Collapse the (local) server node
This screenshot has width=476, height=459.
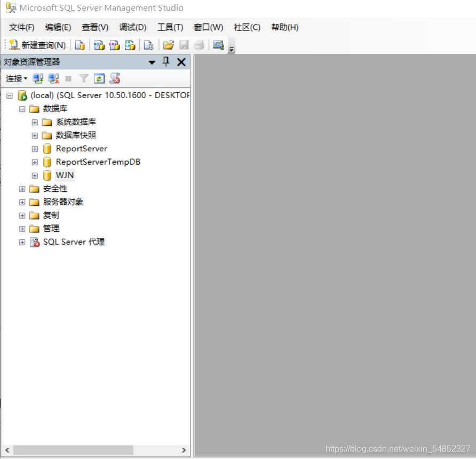[10, 96]
